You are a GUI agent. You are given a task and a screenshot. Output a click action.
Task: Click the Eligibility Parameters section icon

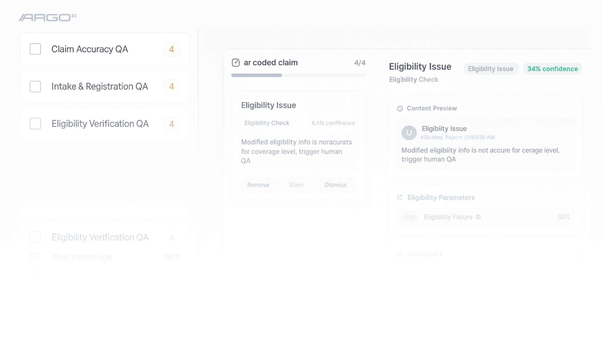coord(400,197)
